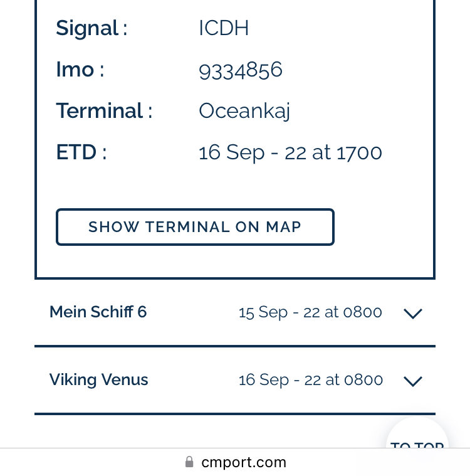Click the browser address bar area
470x476 pixels.
pyautogui.click(x=235, y=462)
